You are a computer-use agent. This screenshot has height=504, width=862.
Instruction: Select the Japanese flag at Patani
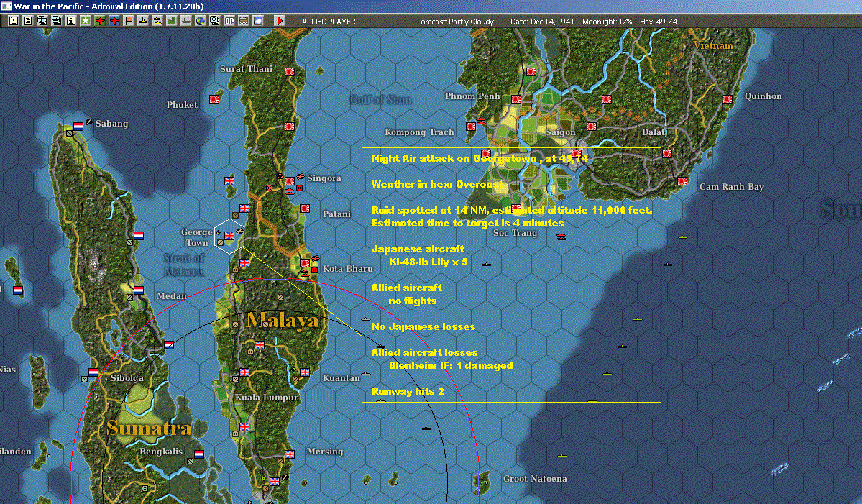click(305, 209)
